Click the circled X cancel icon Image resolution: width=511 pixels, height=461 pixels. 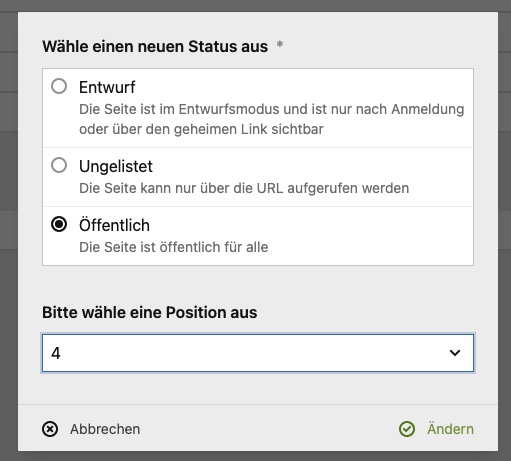tap(50, 429)
